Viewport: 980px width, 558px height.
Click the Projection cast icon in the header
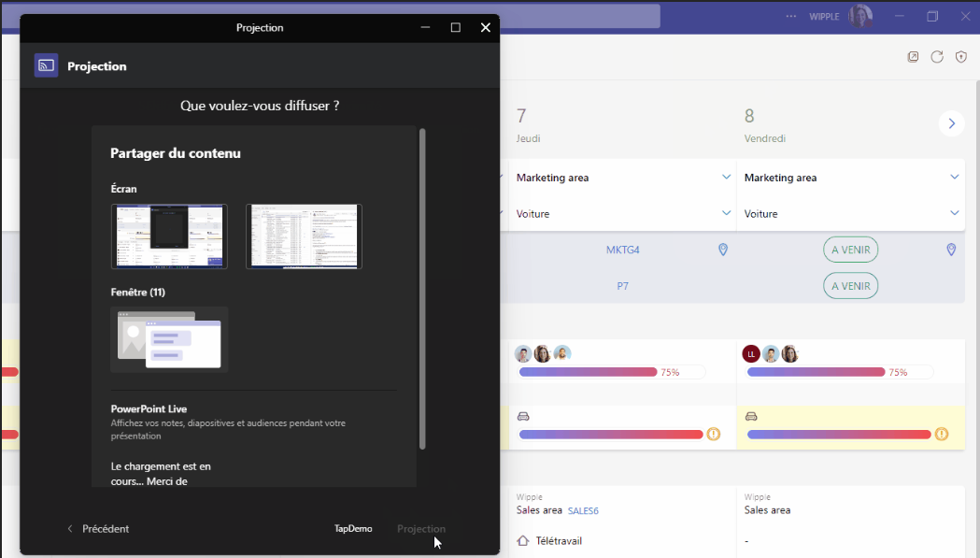coord(47,65)
